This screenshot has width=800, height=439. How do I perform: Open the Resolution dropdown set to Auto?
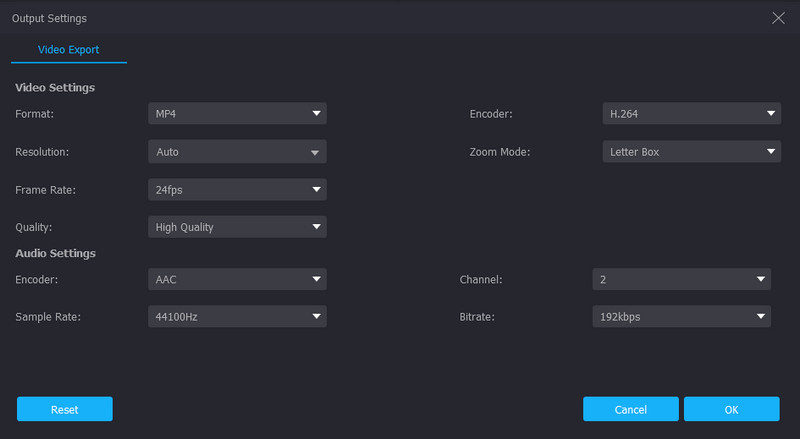237,152
